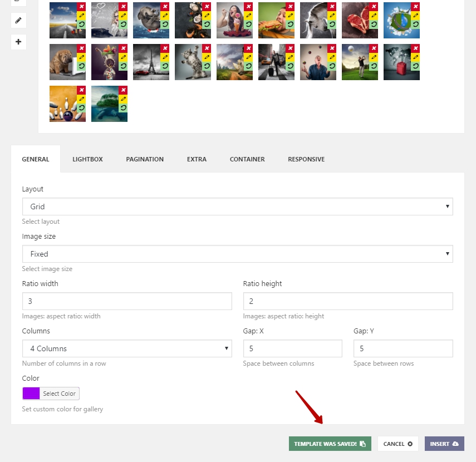Refresh the jumping cat image
The width and height of the screenshot is (476, 462).
(x=207, y=66)
